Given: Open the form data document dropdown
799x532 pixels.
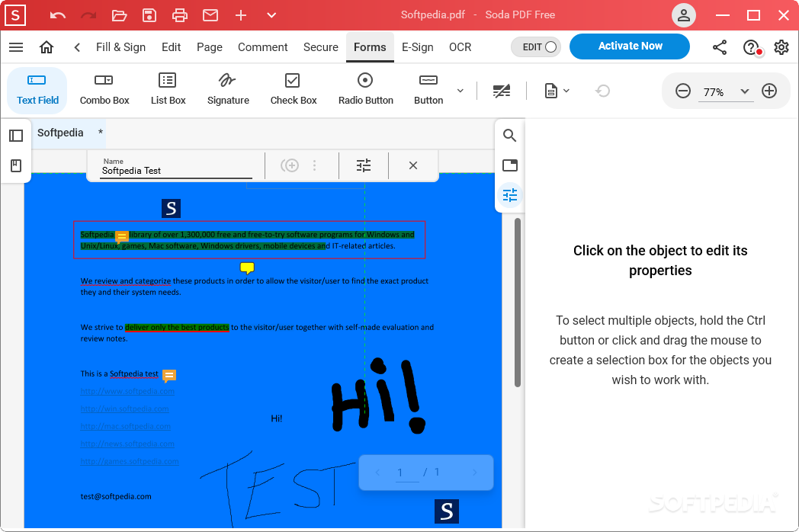Looking at the screenshot, I should (557, 91).
